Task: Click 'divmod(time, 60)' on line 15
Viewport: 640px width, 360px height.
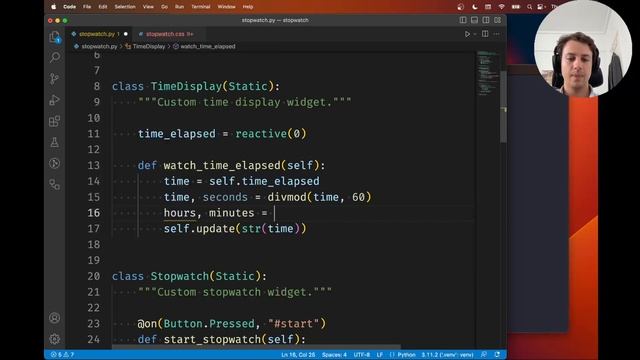Action: click(x=320, y=197)
